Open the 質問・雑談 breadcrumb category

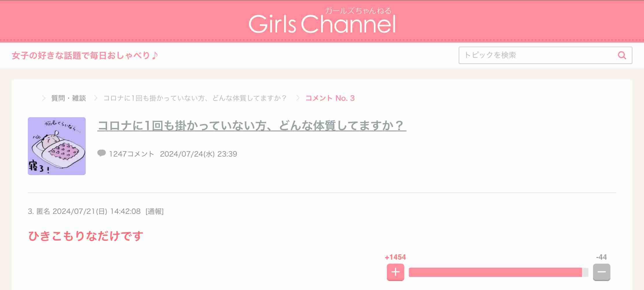coord(69,98)
